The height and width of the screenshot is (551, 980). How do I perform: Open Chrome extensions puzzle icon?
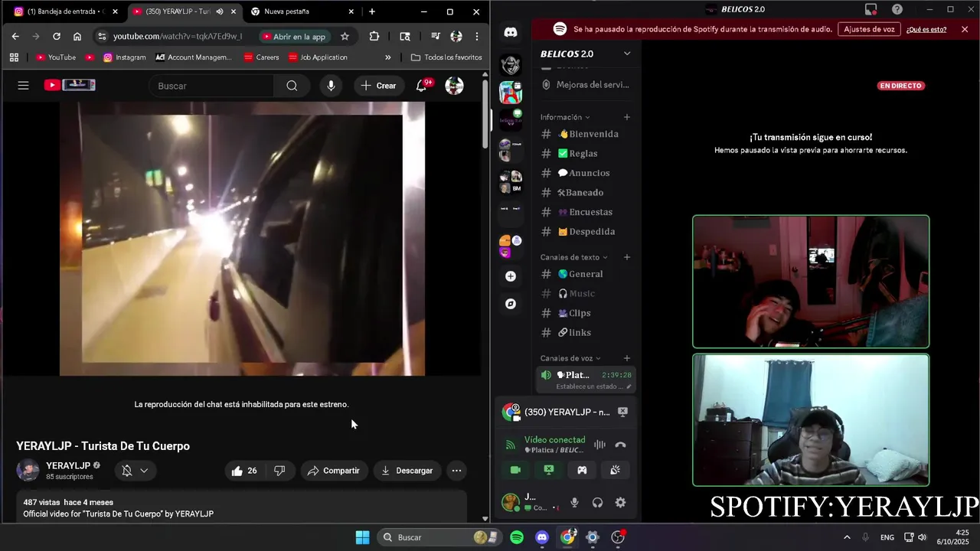click(x=374, y=36)
